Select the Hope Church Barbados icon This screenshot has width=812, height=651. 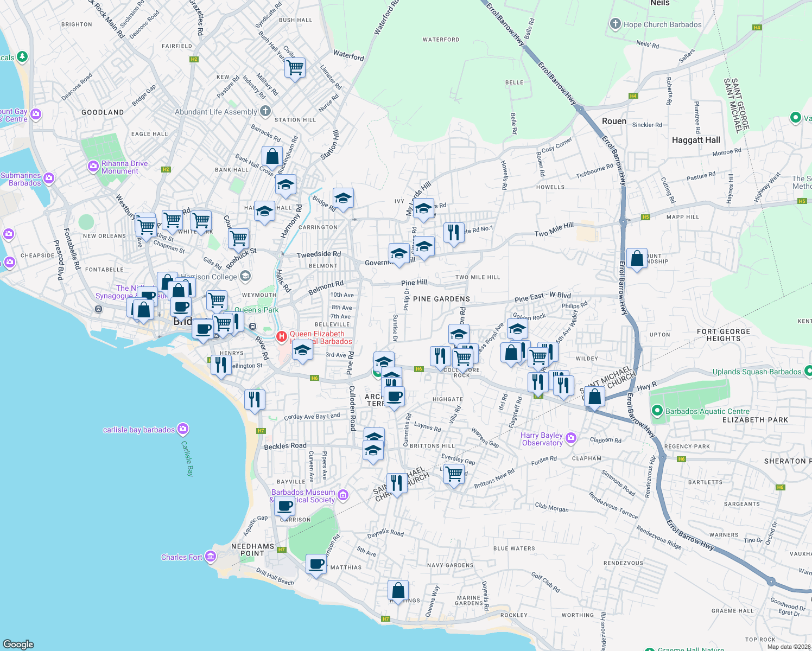(x=615, y=24)
